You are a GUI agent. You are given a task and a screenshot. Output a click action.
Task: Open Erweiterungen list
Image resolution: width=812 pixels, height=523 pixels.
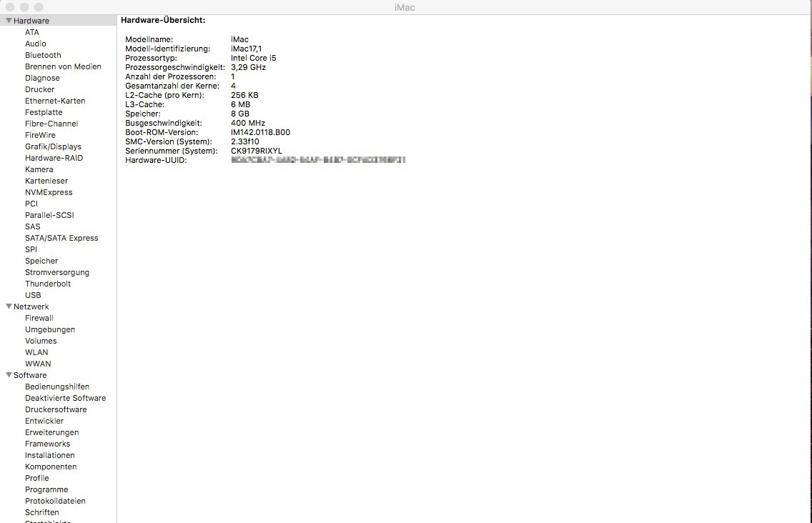(51, 432)
